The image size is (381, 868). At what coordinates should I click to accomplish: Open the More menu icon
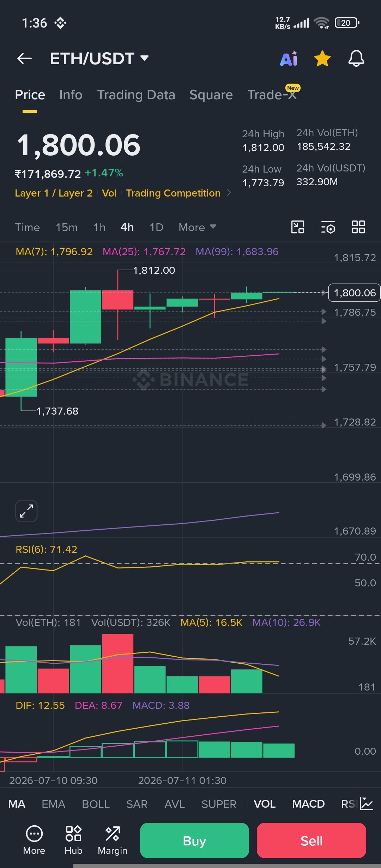coord(34,840)
